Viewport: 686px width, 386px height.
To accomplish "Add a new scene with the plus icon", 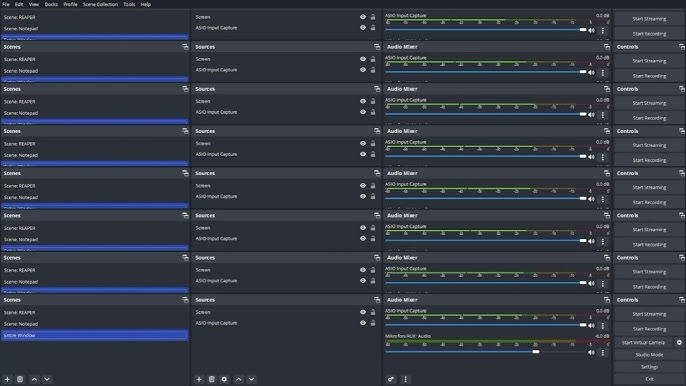I will 7,379.
